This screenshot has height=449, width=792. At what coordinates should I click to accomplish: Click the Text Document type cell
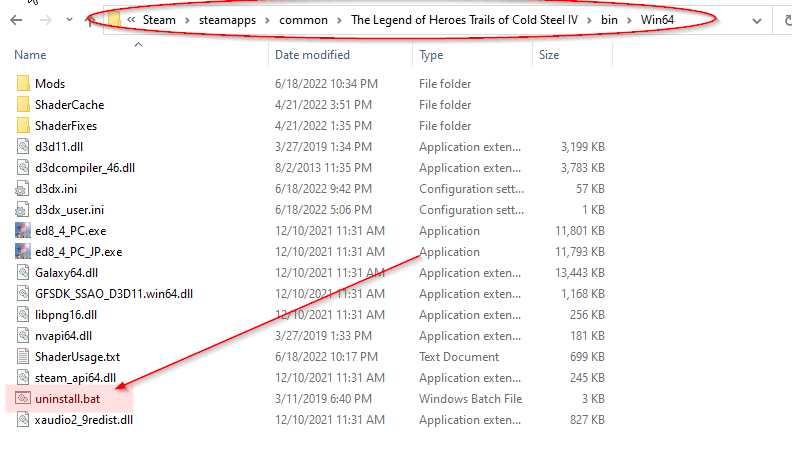click(459, 357)
